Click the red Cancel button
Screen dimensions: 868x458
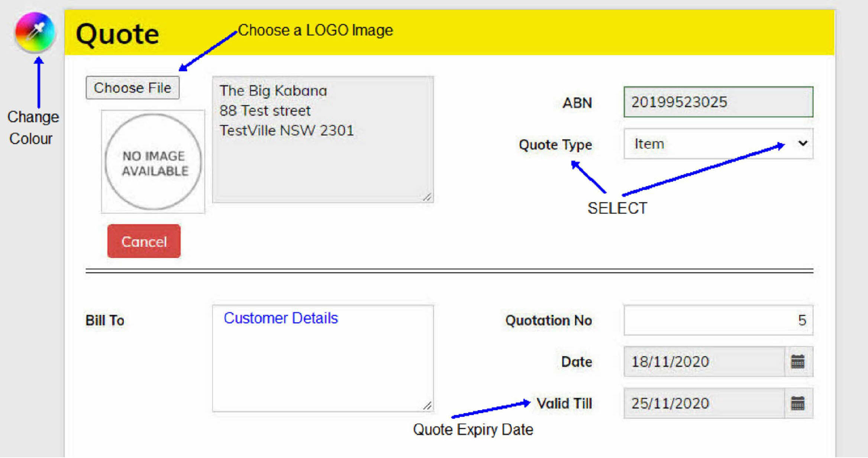tap(143, 241)
